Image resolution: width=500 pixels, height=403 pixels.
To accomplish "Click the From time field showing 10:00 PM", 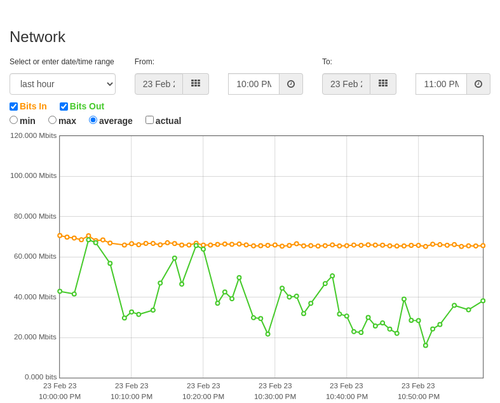I will click(254, 84).
